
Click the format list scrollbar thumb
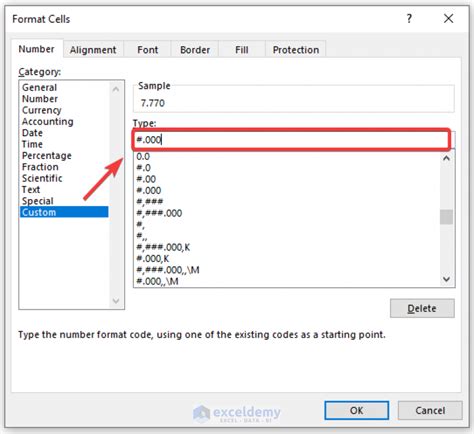[447, 217]
